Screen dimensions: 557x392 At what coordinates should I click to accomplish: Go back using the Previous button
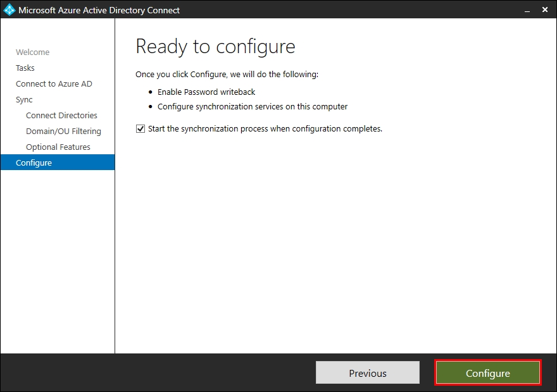tap(367, 372)
